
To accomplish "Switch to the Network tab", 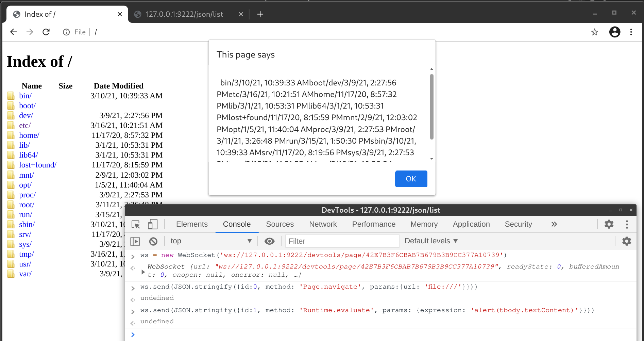I will (x=323, y=224).
